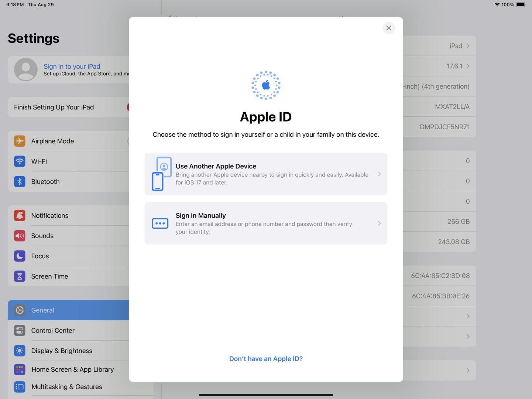Expand the 17.6.1 software version chevron
The width and height of the screenshot is (532, 399).
[468, 66]
